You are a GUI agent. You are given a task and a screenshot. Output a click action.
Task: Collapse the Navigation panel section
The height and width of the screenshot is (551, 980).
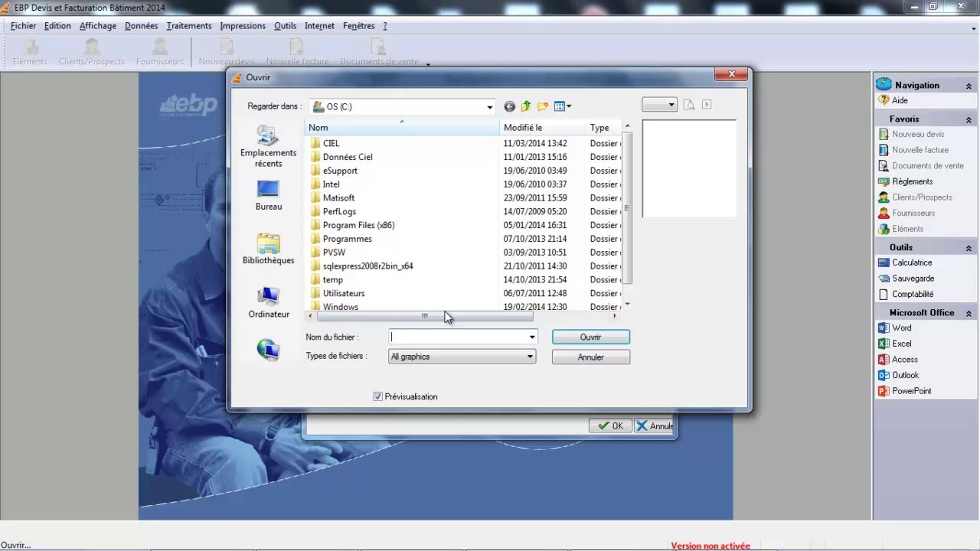pyautogui.click(x=969, y=86)
